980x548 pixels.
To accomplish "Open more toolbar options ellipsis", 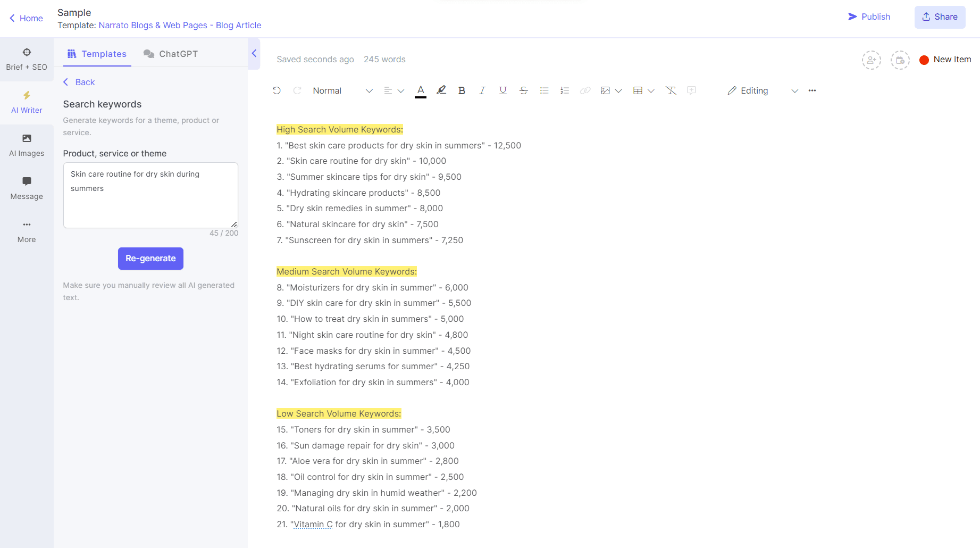I will (x=812, y=90).
